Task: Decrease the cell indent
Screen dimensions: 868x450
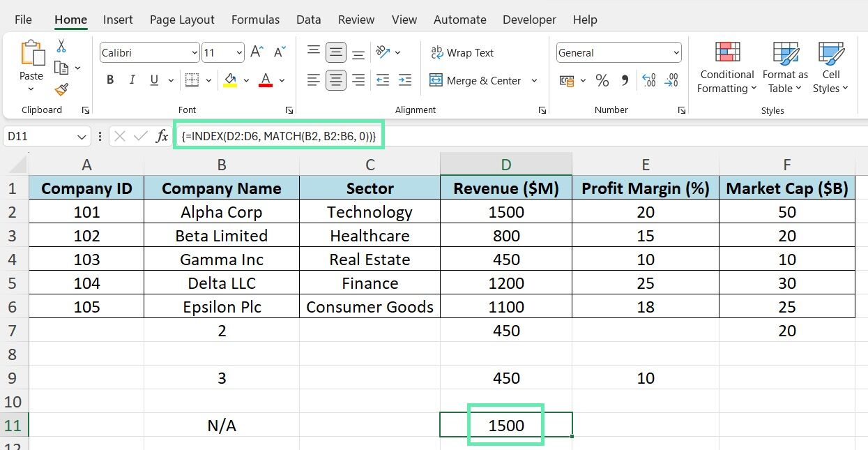Action: pos(383,80)
